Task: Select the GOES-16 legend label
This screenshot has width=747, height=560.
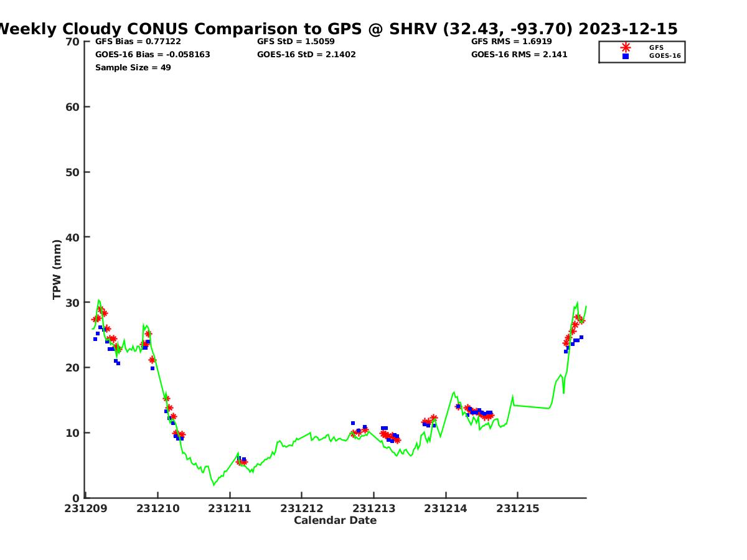Action: point(665,56)
